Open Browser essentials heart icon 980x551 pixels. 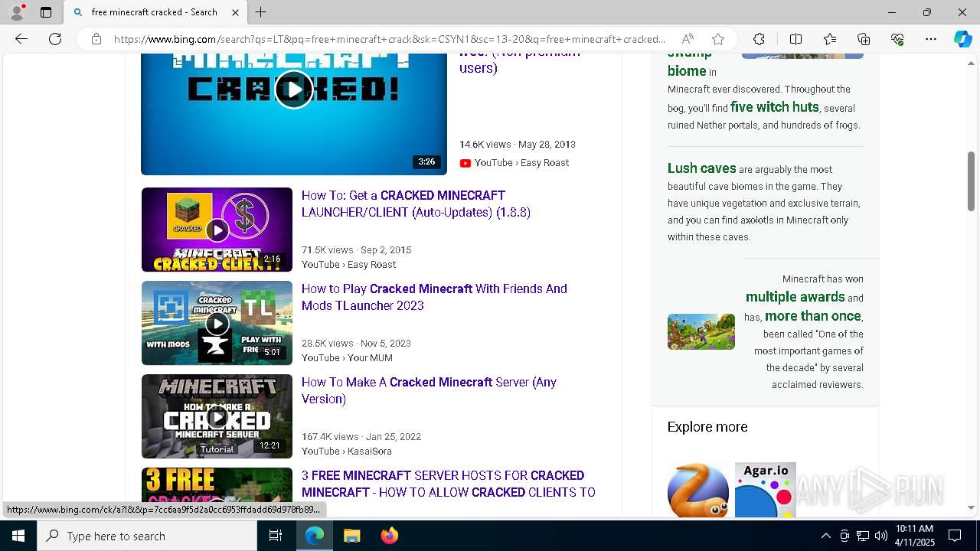[x=897, y=39]
